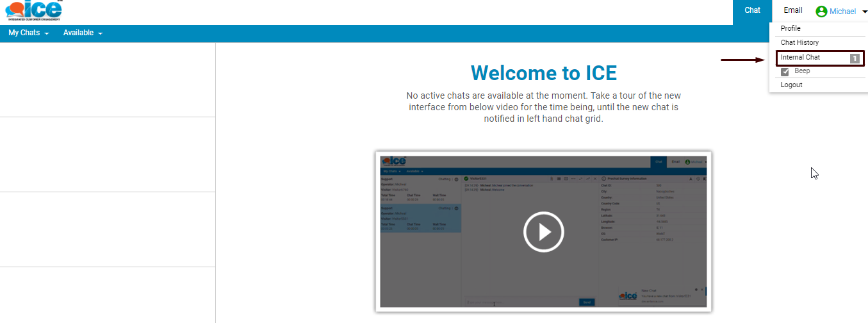
Task: Select the first empty chat grid slot
Action: tap(108, 80)
